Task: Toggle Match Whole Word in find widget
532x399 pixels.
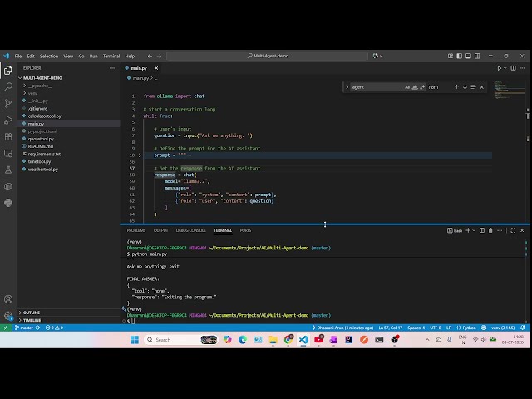Action: [415, 87]
